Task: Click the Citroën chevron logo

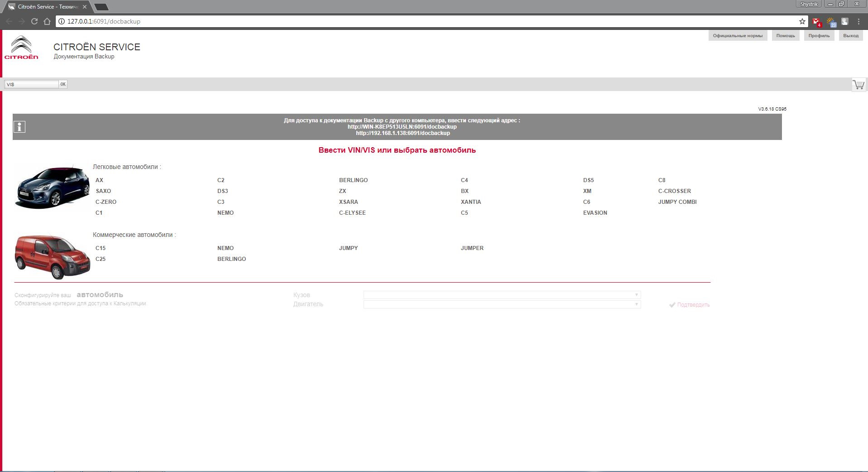Action: click(x=21, y=48)
